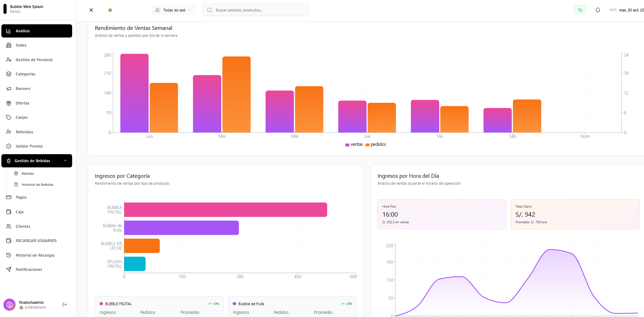Screen dimensions: 644x317
Task: Open the Validar Premio label
Action: 29,146
